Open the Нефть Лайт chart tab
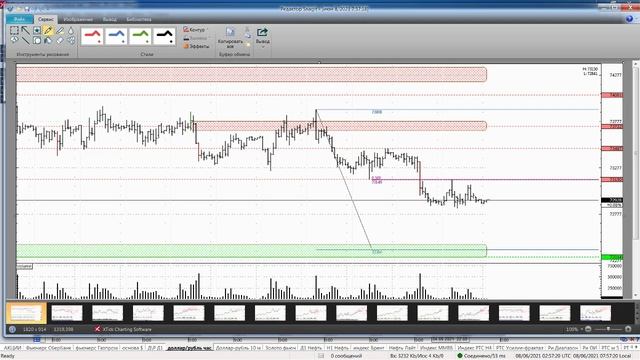The width and height of the screenshot is (640, 360). [x=402, y=348]
